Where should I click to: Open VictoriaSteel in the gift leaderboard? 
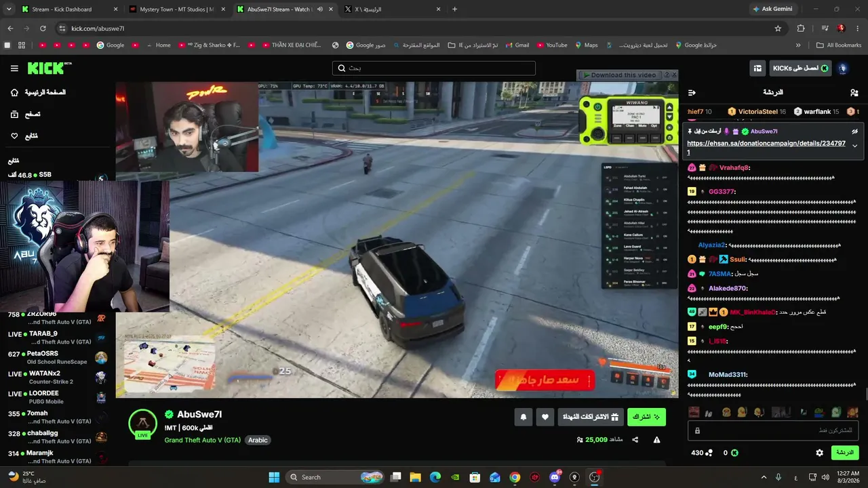(x=757, y=112)
